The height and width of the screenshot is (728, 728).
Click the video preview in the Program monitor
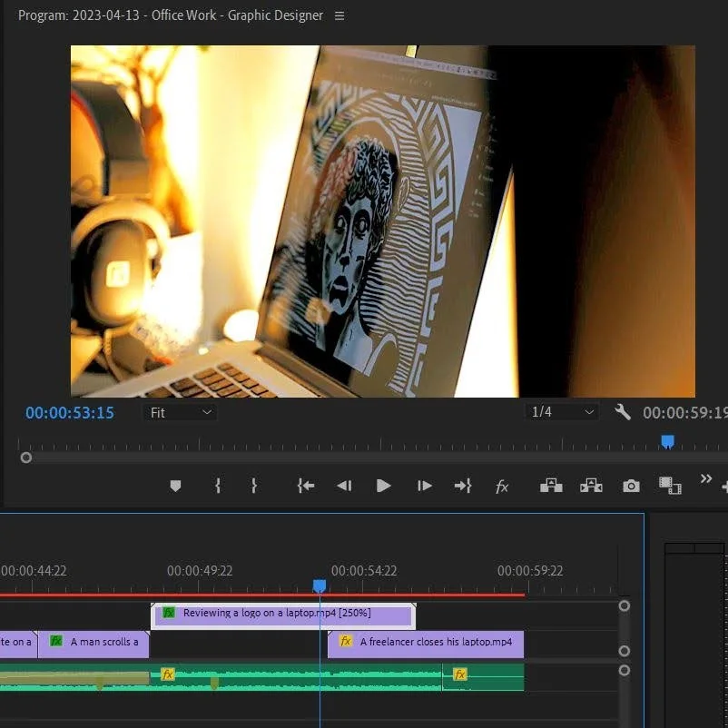[382, 221]
